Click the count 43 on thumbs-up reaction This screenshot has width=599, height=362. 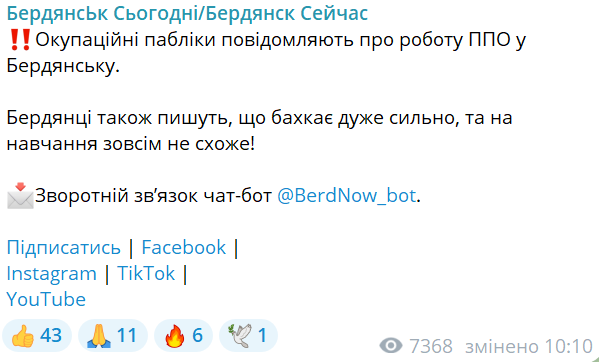pos(51,336)
